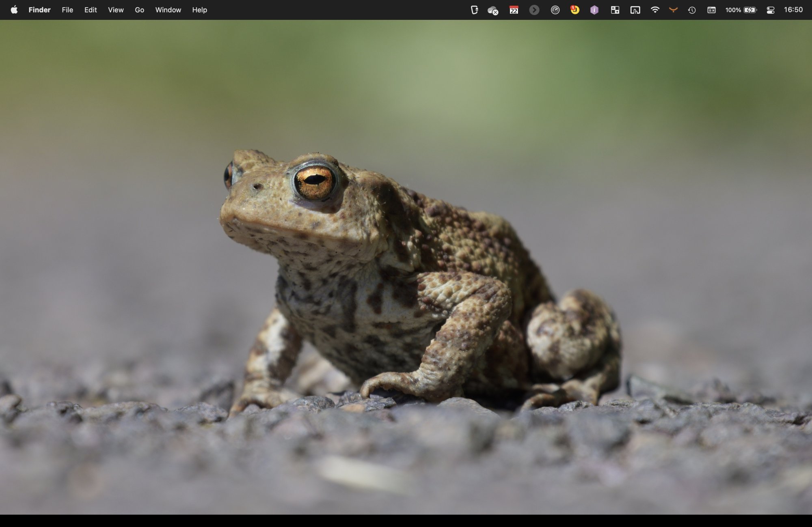812x527 pixels.
Task: Click the keyboard input menu bar icon
Action: (711, 10)
